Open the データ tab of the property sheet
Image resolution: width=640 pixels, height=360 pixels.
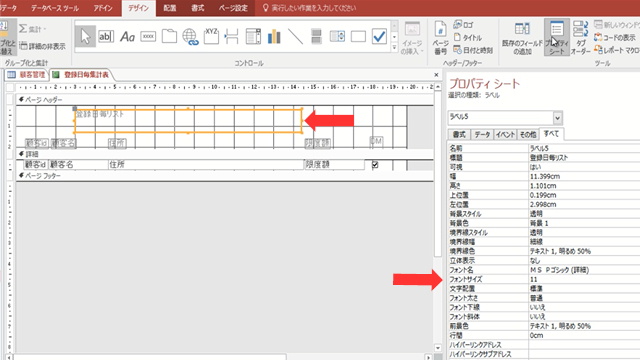[482, 134]
